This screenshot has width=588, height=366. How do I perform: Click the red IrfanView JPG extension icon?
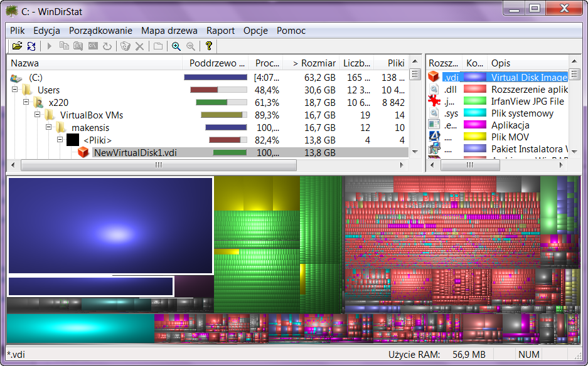[434, 101]
